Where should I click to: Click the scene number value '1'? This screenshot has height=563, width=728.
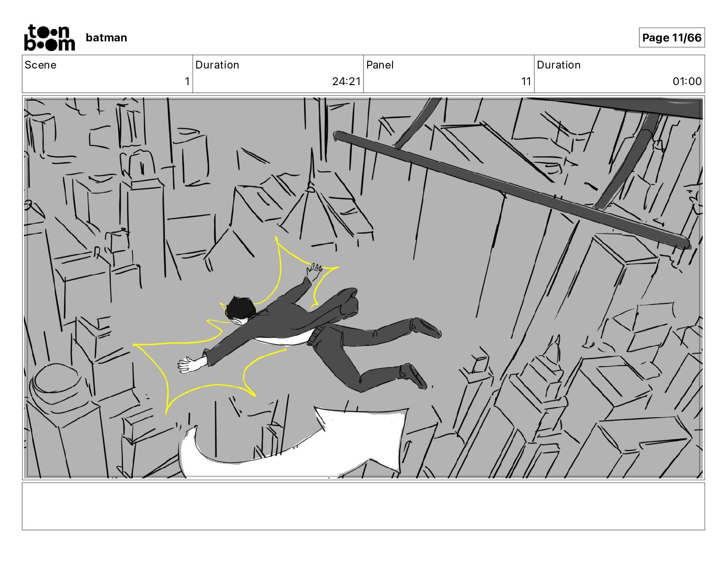(187, 81)
